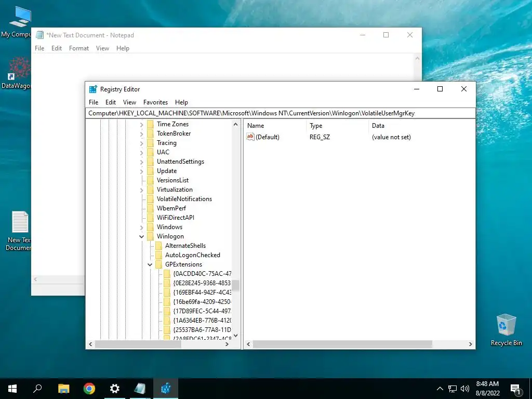Open Notepad's View menu
This screenshot has width=532, height=399.
point(102,48)
